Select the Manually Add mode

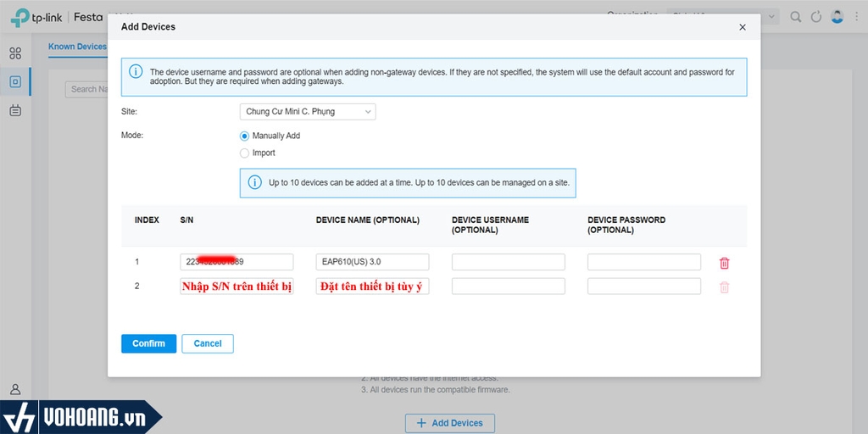pyautogui.click(x=244, y=136)
